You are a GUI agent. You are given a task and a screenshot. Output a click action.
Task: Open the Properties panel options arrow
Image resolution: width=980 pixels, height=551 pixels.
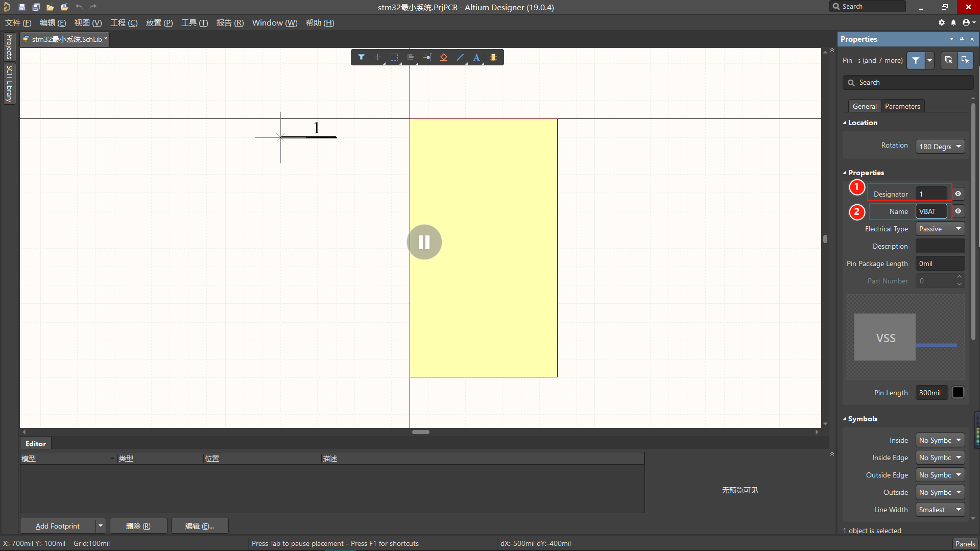point(951,39)
